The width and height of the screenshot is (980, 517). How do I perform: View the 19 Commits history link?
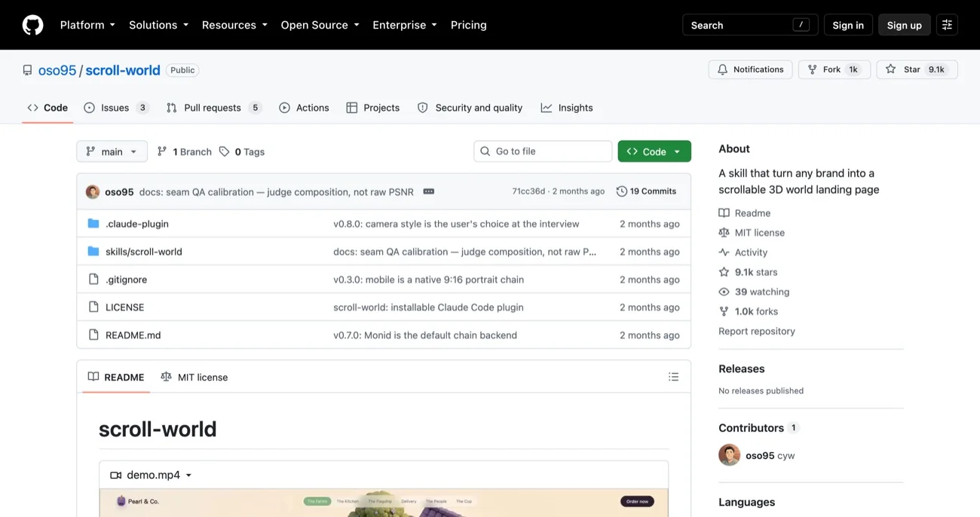tap(646, 191)
